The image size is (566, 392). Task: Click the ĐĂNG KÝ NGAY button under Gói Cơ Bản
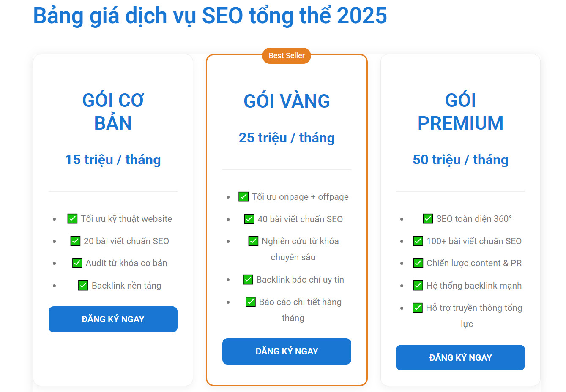pos(113,319)
